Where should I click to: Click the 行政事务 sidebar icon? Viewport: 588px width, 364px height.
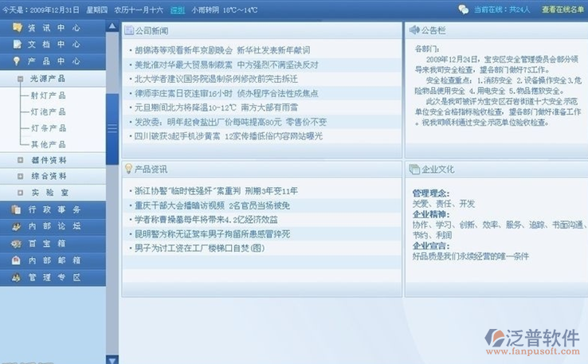18,209
